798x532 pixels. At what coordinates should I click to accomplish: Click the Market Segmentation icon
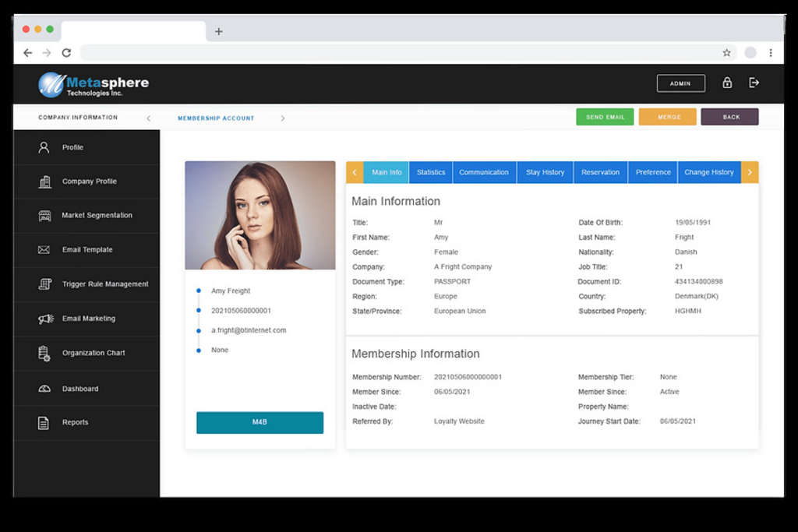45,216
